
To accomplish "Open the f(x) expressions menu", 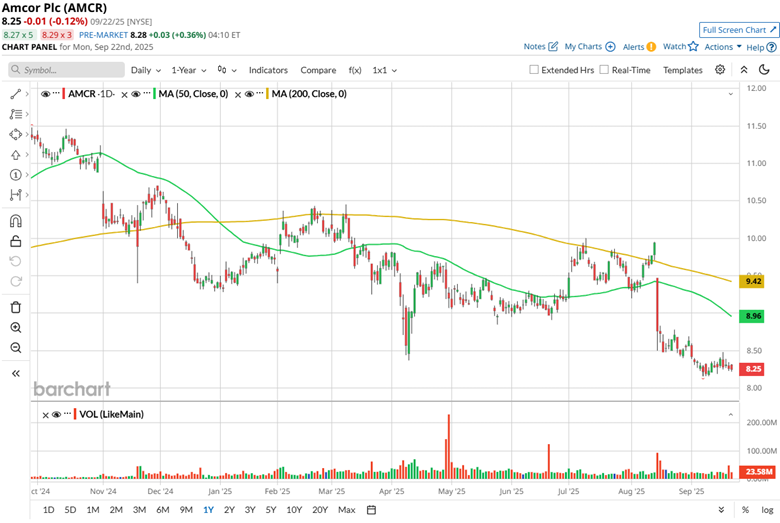I will pyautogui.click(x=355, y=70).
